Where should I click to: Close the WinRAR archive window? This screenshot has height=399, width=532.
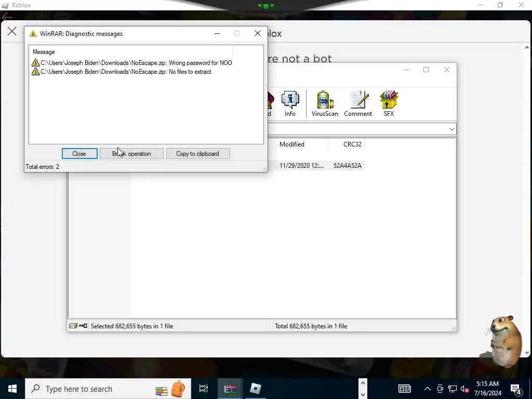point(446,70)
